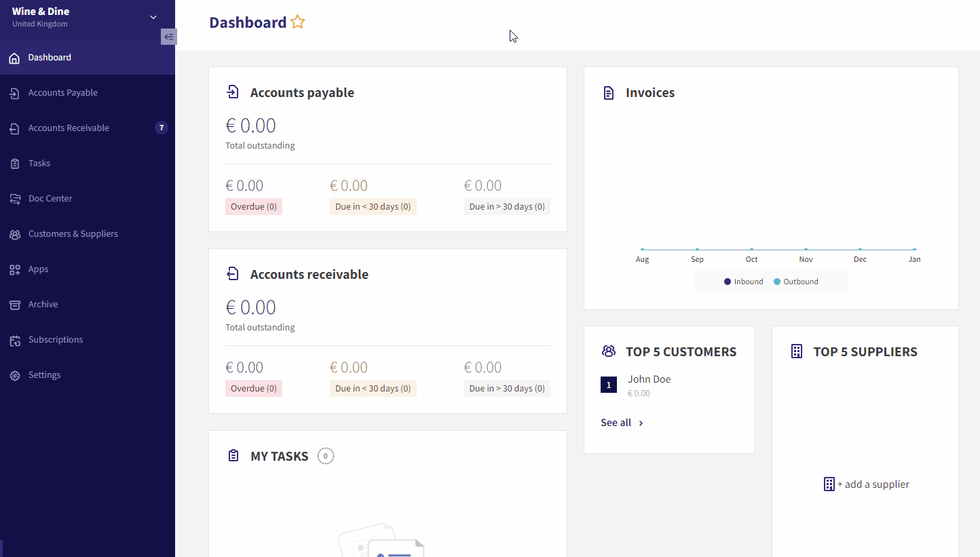This screenshot has width=980, height=557.
Task: Click the TOP 5 CUSTOMERS heading
Action: [x=681, y=351]
